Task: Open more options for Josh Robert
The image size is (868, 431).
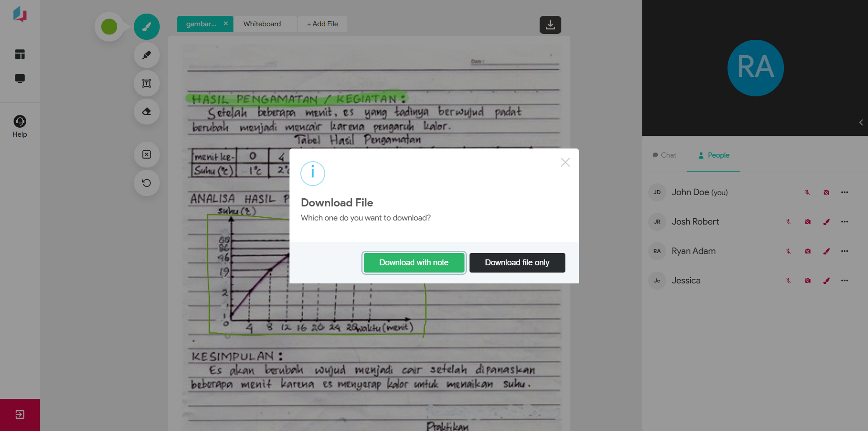Action: pos(844,222)
